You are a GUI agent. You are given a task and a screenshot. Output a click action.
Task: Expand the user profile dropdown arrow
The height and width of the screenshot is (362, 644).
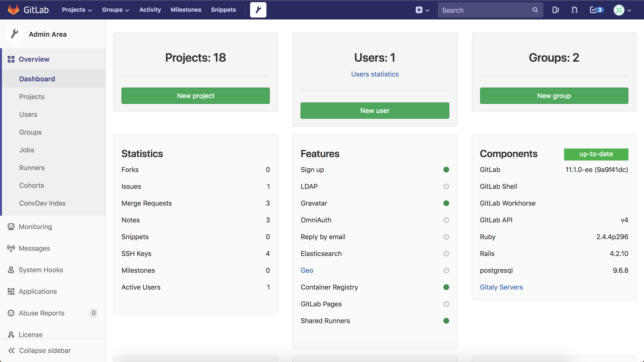point(629,11)
